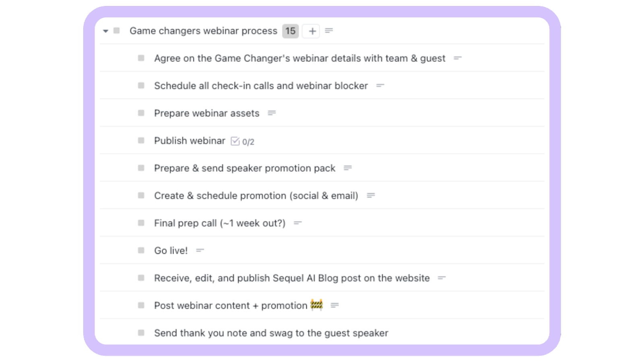644x362 pixels.
Task: Click description icon on Post webinar content task
Action: (334, 305)
